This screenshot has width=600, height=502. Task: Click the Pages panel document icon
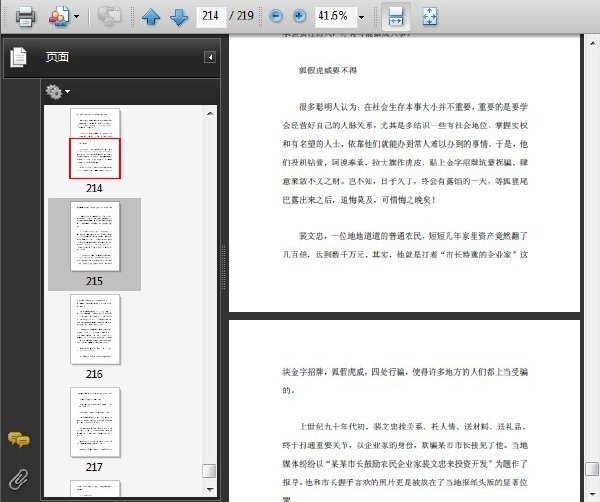point(18,57)
